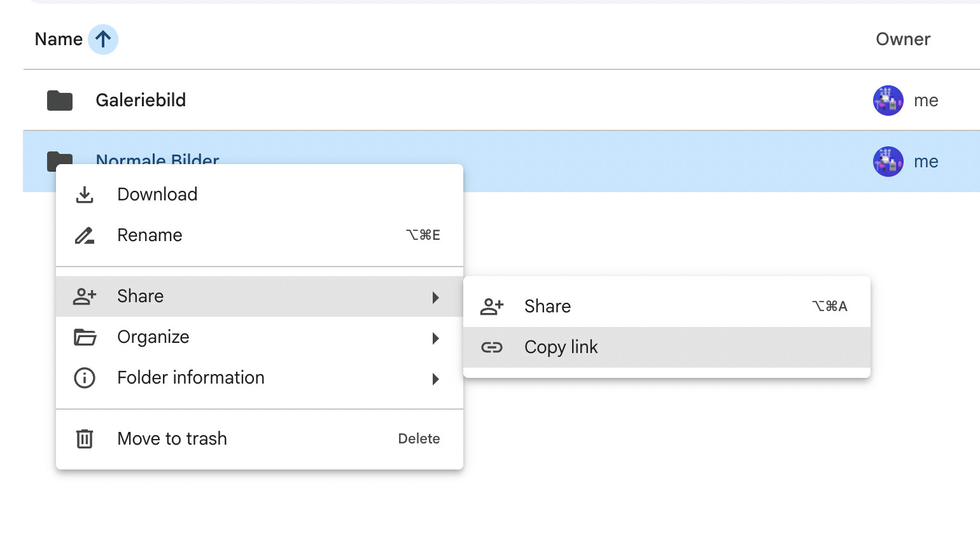Select Rename from the context menu
The image size is (980, 542).
coord(150,235)
